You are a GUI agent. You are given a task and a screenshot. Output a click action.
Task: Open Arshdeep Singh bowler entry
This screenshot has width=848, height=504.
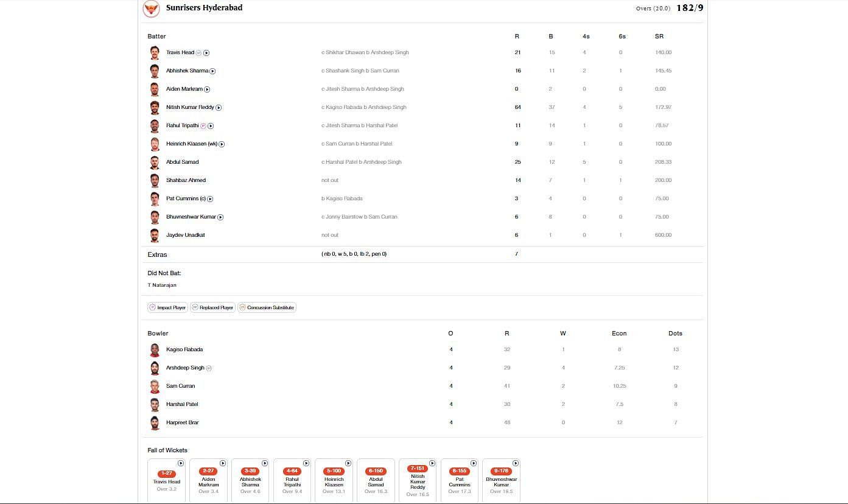(x=185, y=368)
